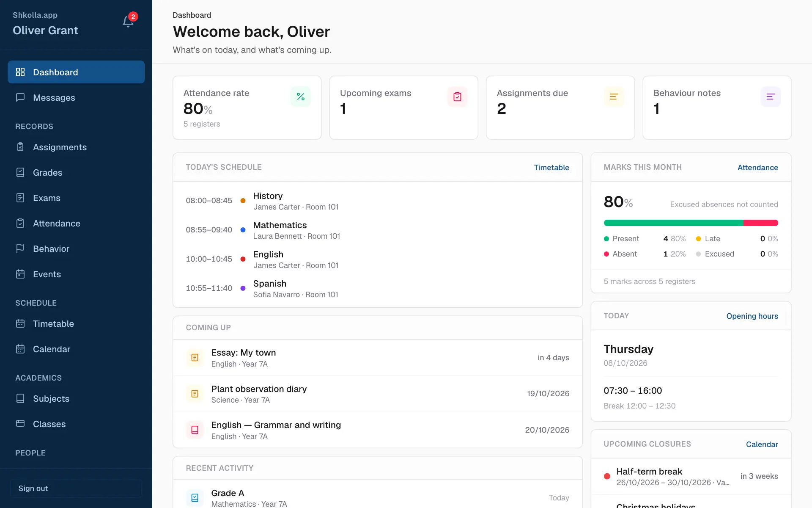Click the Exams document icon in sidebar
The width and height of the screenshot is (812, 508).
pos(20,198)
